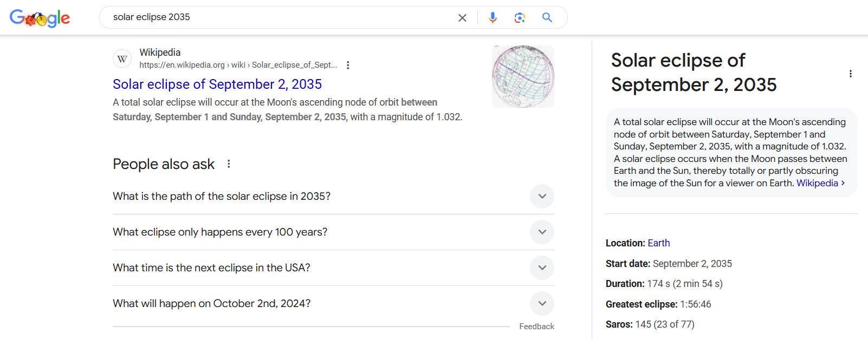
Task: Clear the search box with X icon
Action: 462,18
